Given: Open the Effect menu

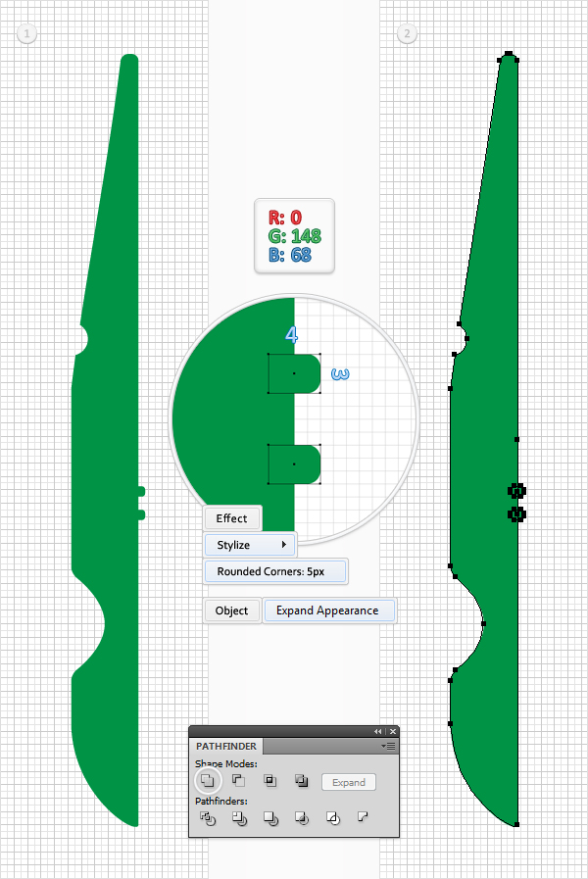Looking at the screenshot, I should click(231, 518).
